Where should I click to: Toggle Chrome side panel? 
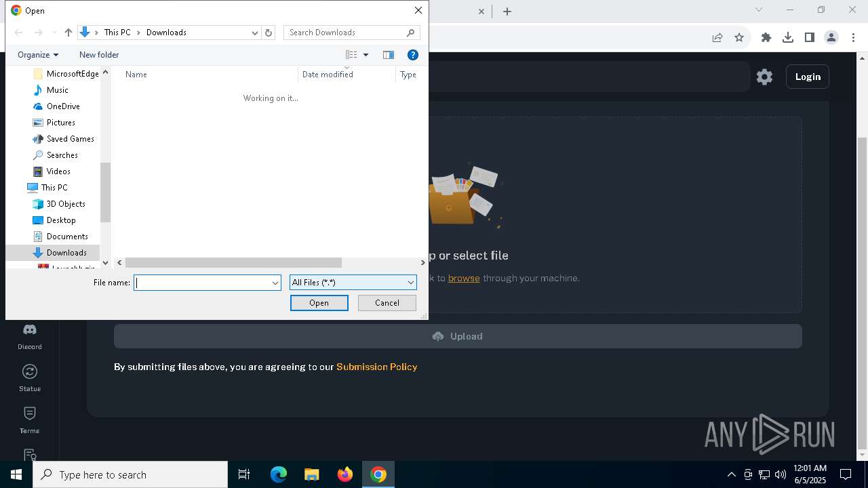point(810,37)
